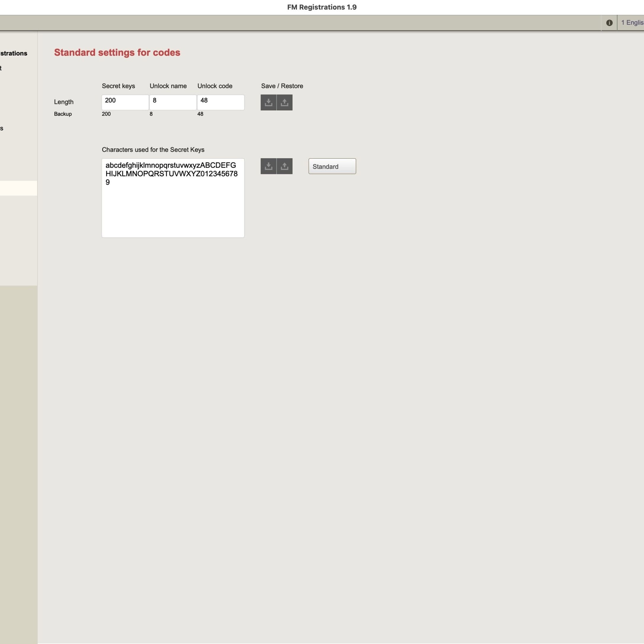
Task: Click the Secret keys length field
Action: pos(125,102)
